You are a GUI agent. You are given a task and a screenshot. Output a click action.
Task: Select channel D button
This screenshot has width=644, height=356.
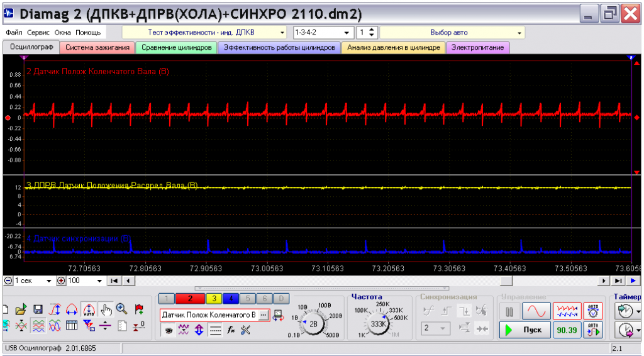pos(281,299)
